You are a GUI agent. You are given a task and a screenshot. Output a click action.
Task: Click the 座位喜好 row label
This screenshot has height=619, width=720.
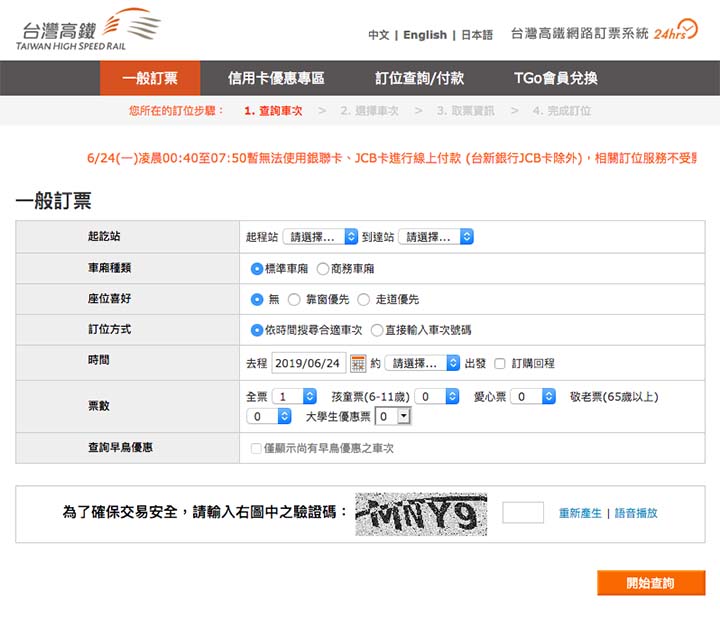coord(110,298)
